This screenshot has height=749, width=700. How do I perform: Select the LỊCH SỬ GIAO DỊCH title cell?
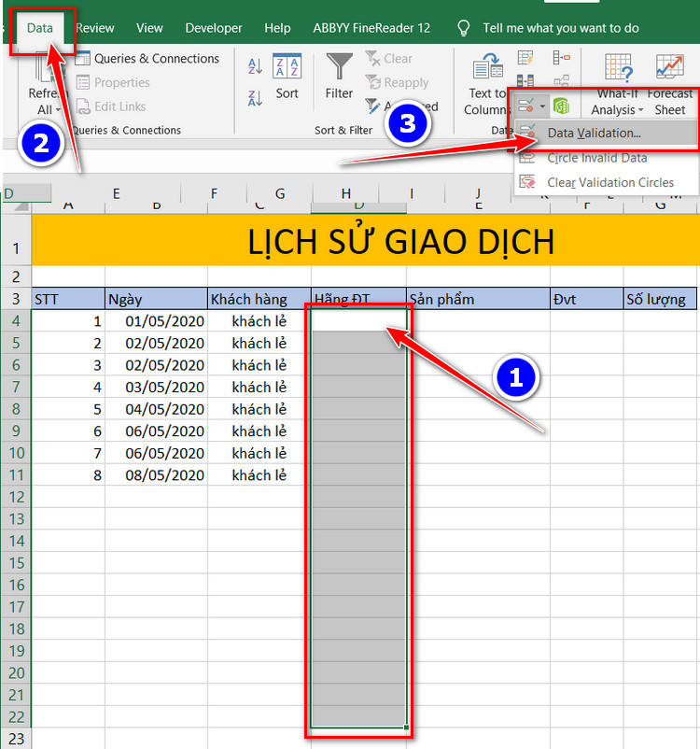[x=365, y=240]
